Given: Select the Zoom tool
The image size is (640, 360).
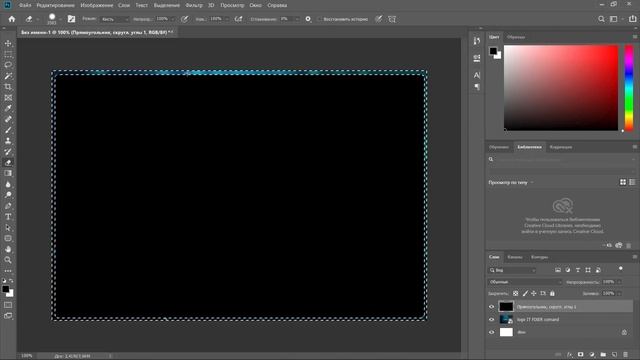Looking at the screenshot, I should 8,260.
